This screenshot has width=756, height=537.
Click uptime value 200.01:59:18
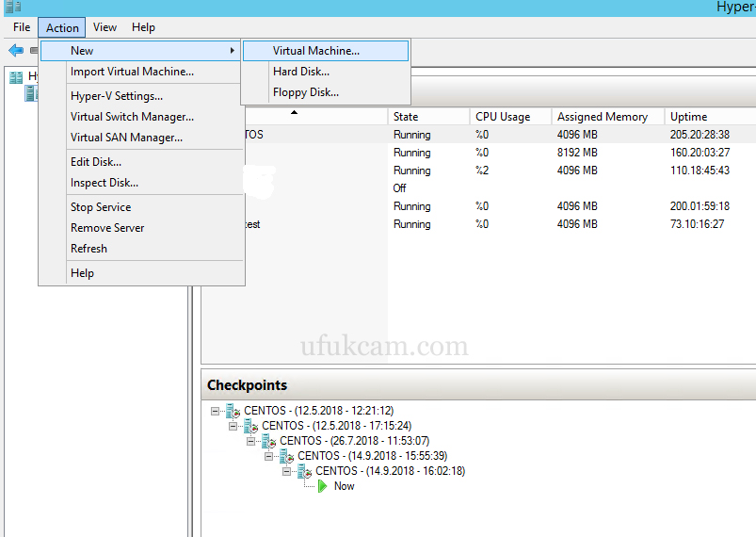click(x=700, y=206)
